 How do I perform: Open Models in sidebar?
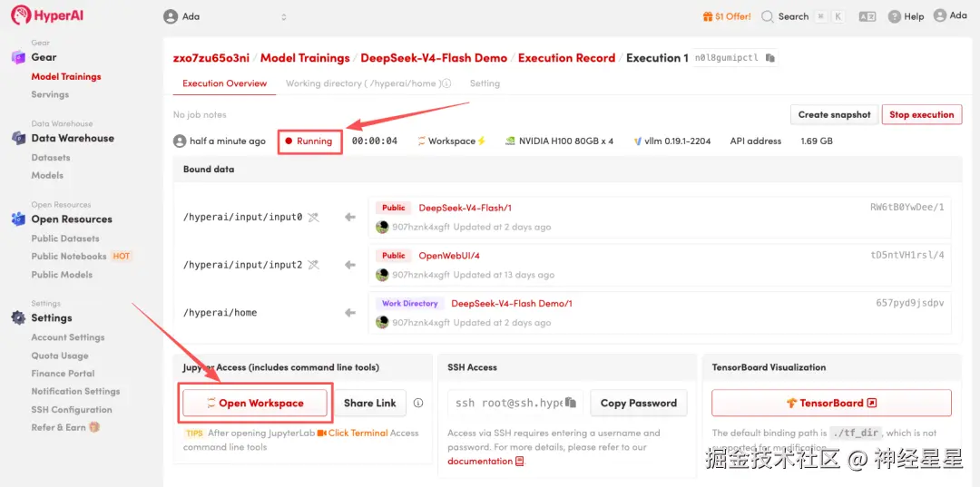pos(47,175)
